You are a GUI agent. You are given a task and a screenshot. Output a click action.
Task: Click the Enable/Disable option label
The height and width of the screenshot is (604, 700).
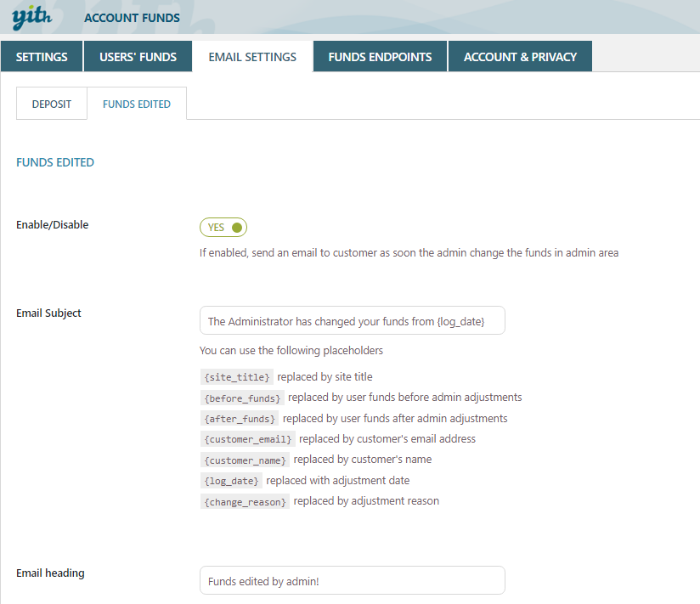click(53, 225)
